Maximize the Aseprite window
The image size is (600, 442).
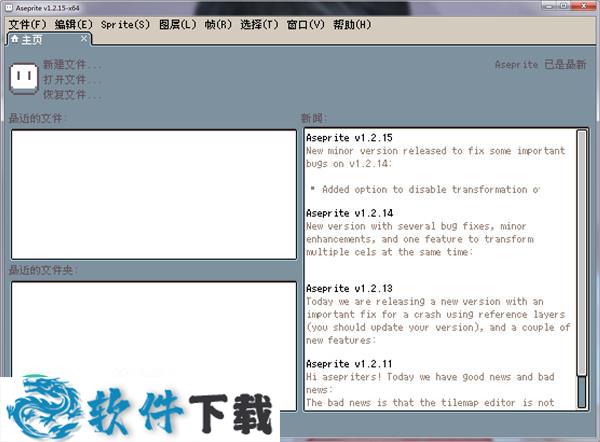click(x=564, y=6)
